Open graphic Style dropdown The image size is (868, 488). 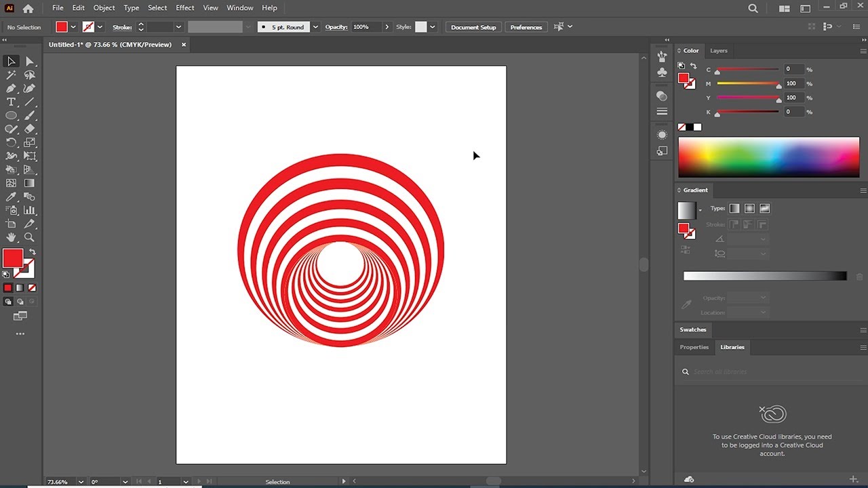pyautogui.click(x=432, y=27)
